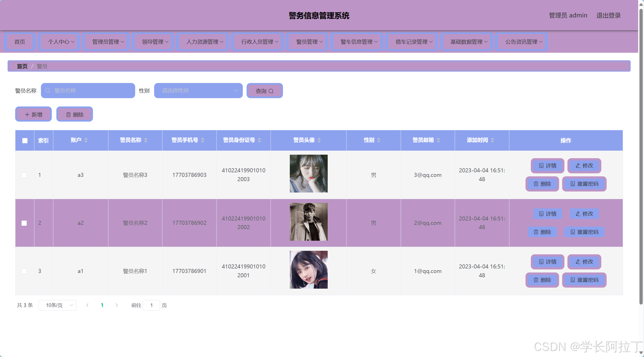Image resolution: width=644 pixels, height=357 pixels.
Task: Open the 10条/页 page size dropdown
Action: [57, 305]
